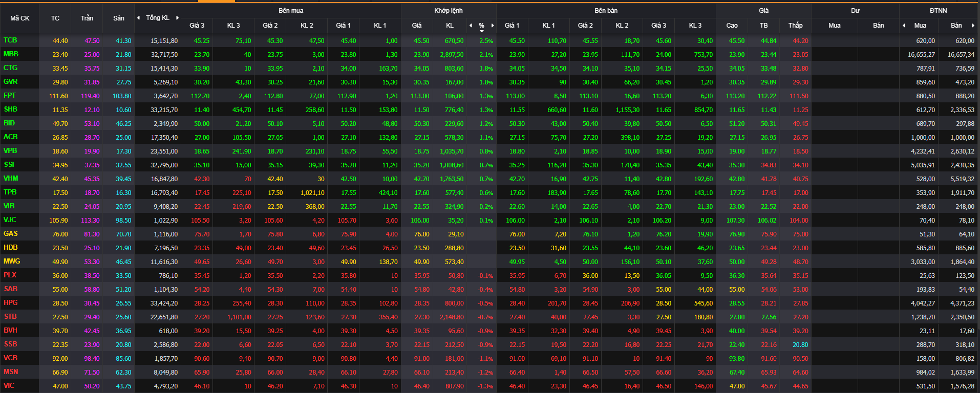Open the VIB stock symbol
Screen dimensions: 980x393
click(9, 206)
